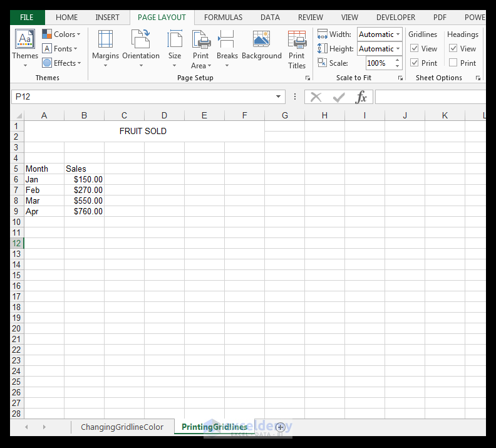
Task: Select column B header
Action: click(84, 115)
